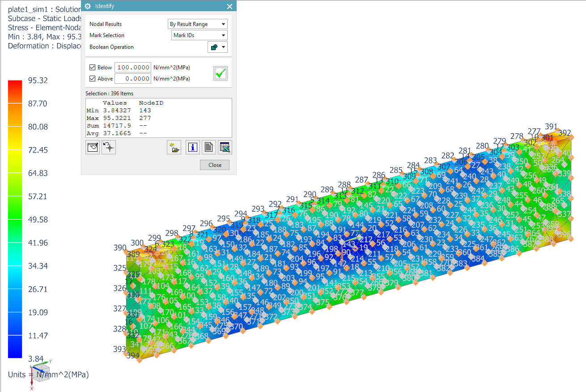
Task: Click inside the Above value field showing 0.0000
Action: pyautogui.click(x=132, y=78)
